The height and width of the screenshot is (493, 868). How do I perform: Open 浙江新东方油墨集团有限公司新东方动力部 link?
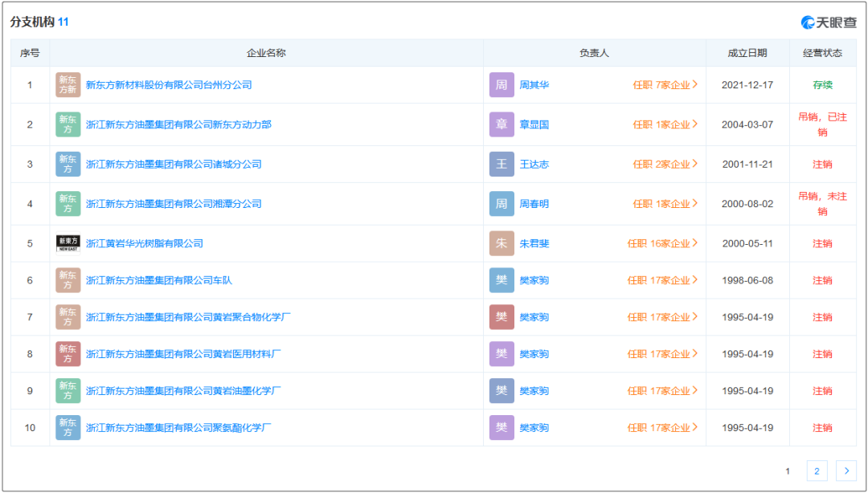[x=178, y=124]
